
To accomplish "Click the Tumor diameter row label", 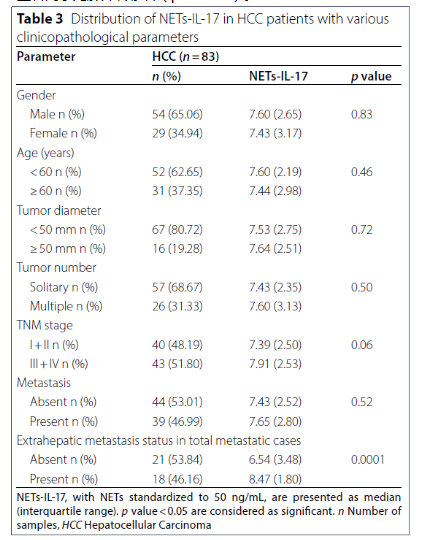I will pyautogui.click(x=59, y=210).
